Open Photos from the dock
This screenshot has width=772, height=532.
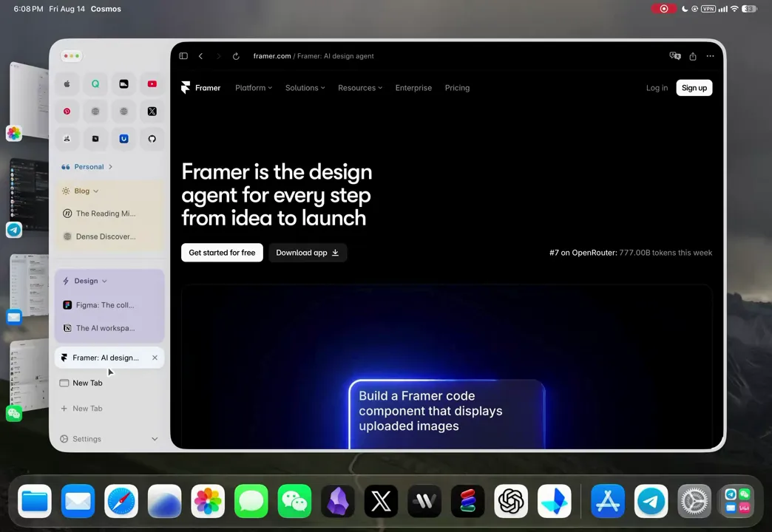tap(208, 501)
